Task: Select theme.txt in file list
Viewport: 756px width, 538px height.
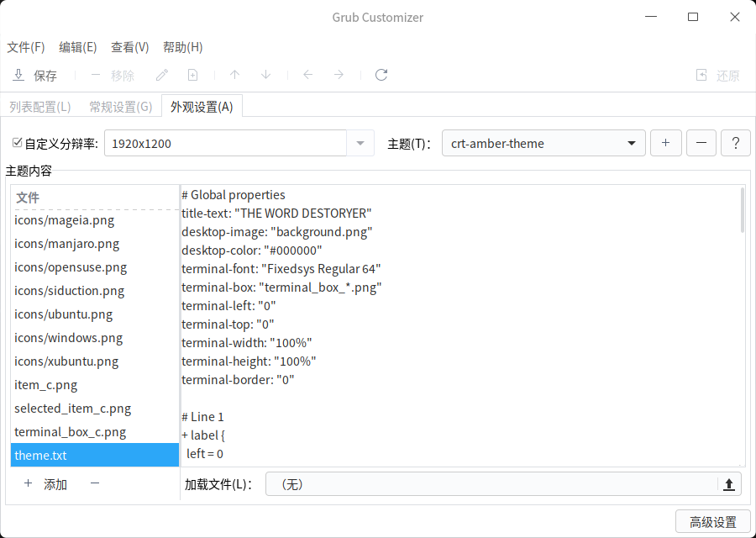Action: pos(95,455)
